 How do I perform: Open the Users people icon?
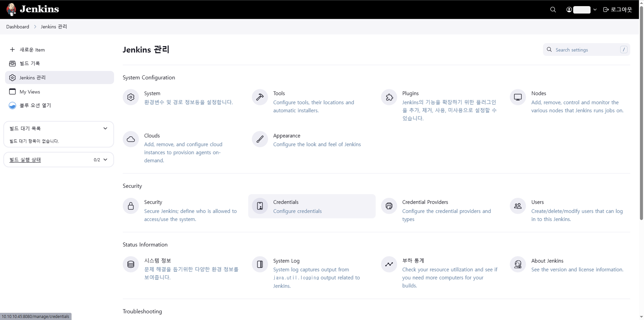(518, 206)
